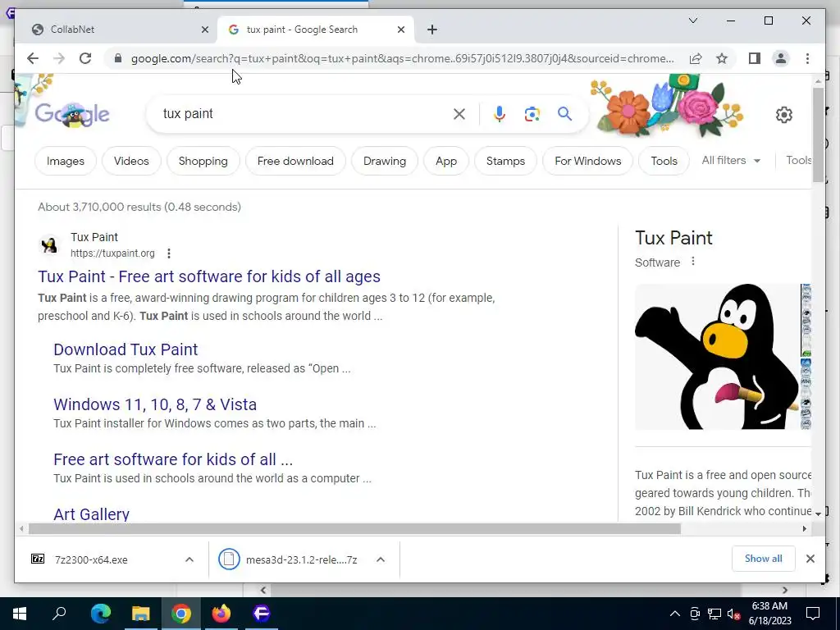This screenshot has height=630, width=840.
Task: Apply the Drawing filter chip
Action: [x=385, y=161]
